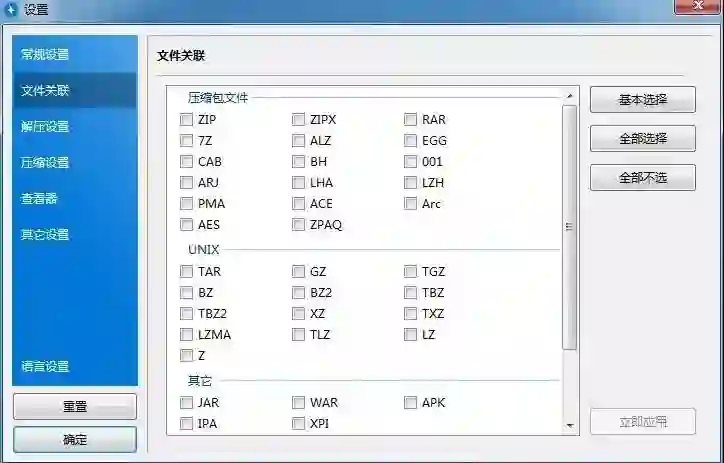Check the BZ checkbox
The height and width of the screenshot is (463, 724).
click(x=186, y=293)
